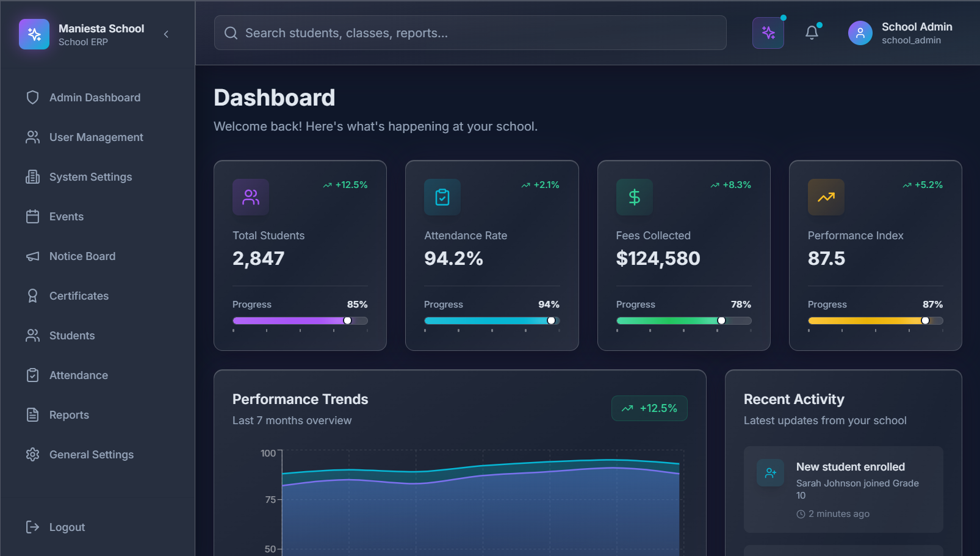
Task: Click the Fees Collected green progress slider
Action: pos(684,320)
